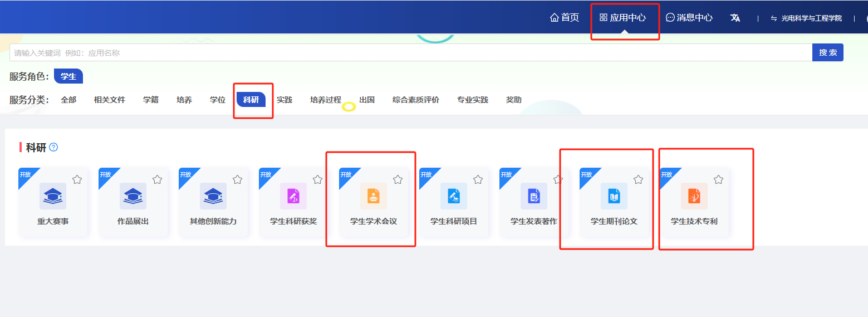Screen dimensions: 868x317
Task: Open 消息中心 in the top navigation
Action: [689, 18]
